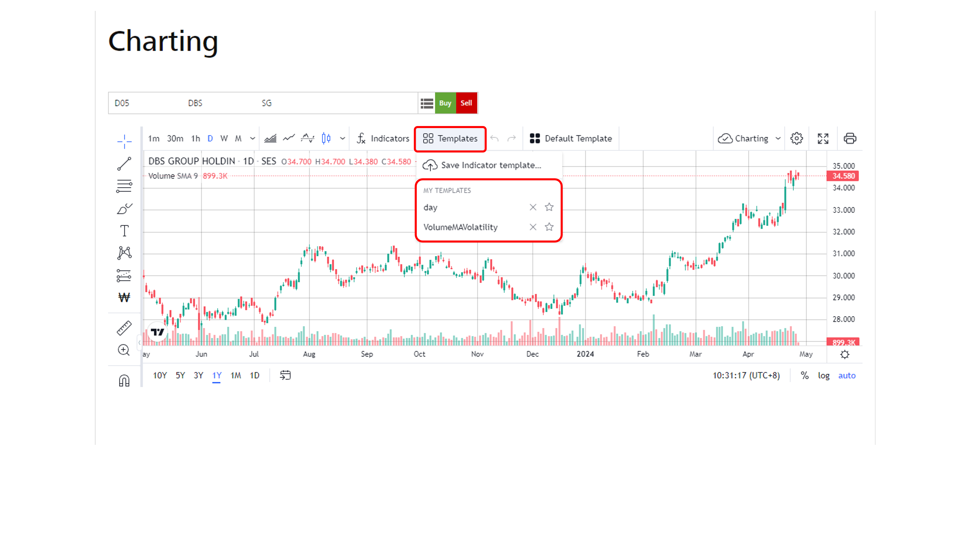This screenshot has width=972, height=560.
Task: Select the trend line drawing tool
Action: 124,164
